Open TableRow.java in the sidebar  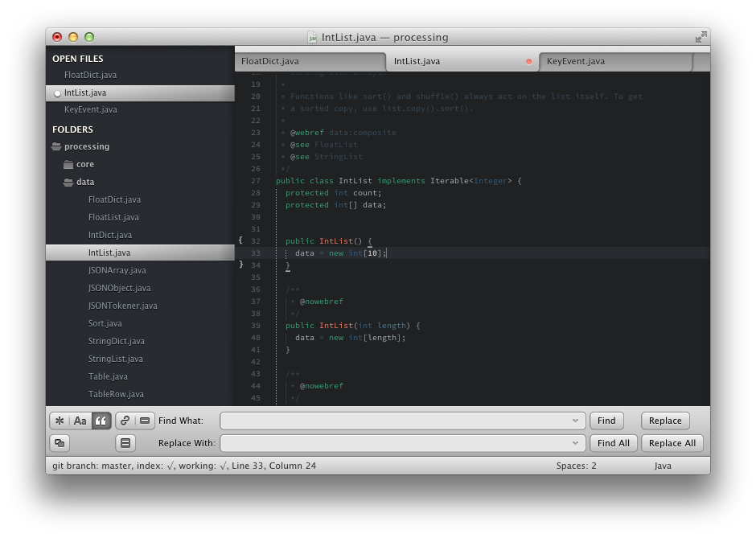click(116, 394)
